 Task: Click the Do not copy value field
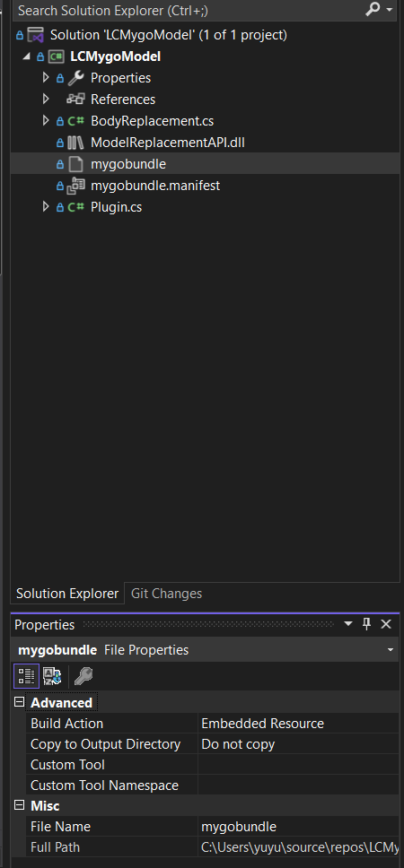[299, 744]
